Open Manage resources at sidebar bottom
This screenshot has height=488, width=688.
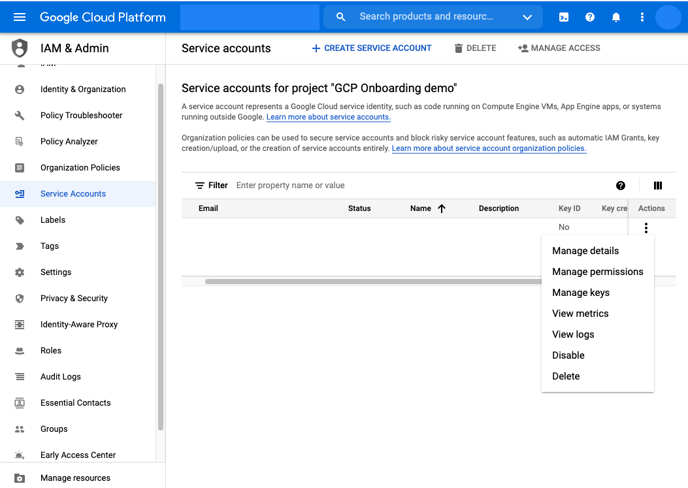[75, 478]
